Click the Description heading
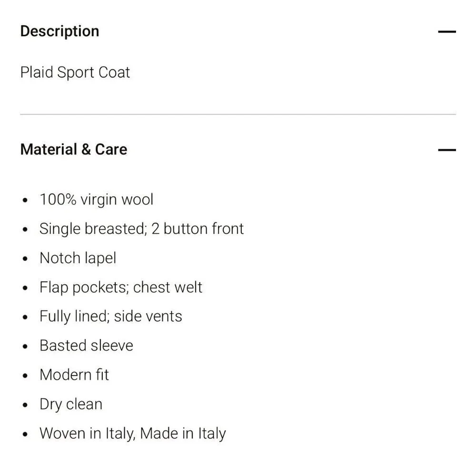The image size is (476, 476). (60, 31)
